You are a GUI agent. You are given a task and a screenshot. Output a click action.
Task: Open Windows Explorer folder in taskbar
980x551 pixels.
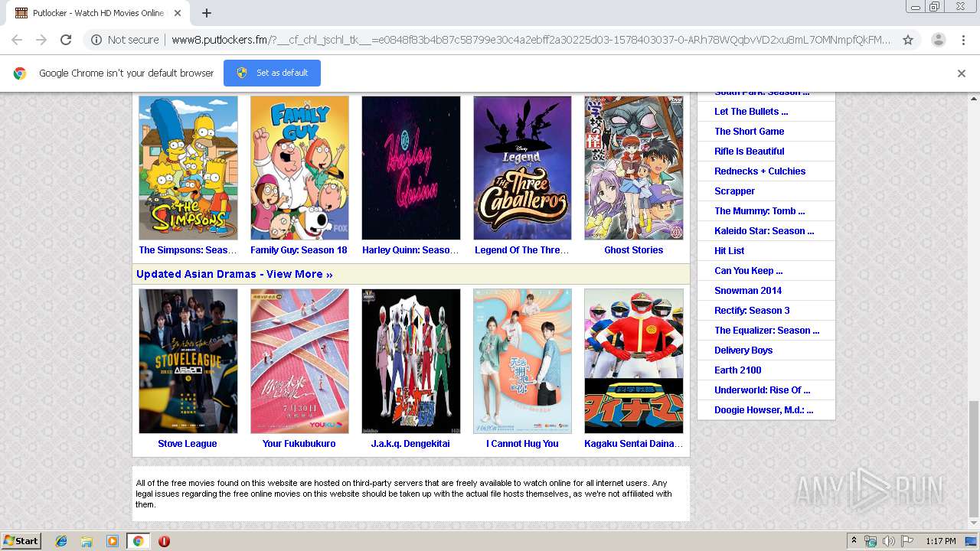pyautogui.click(x=87, y=541)
